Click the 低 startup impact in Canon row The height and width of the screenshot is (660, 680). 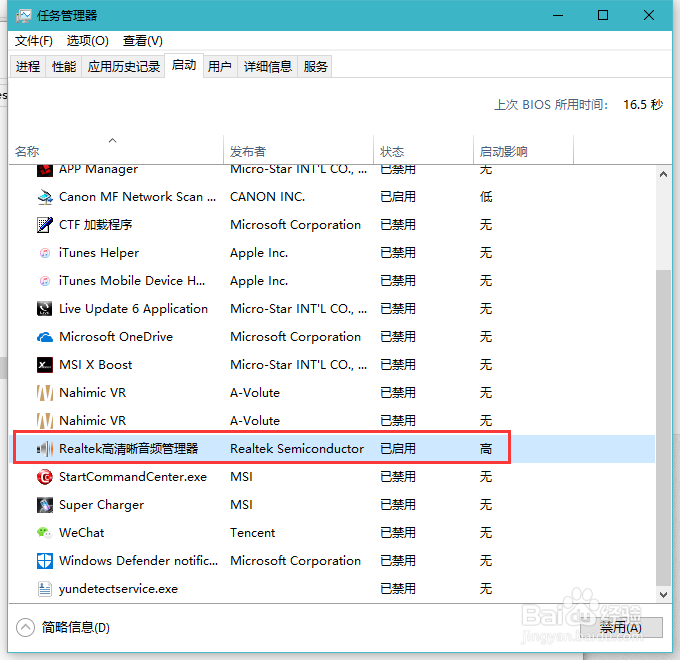click(x=486, y=197)
